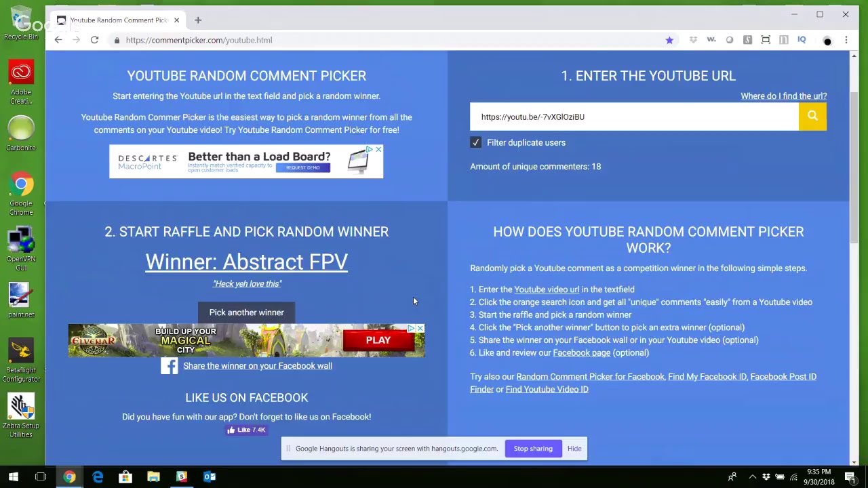Open Recycle Bin on the desktop
The image size is (868, 488).
pos(21,24)
